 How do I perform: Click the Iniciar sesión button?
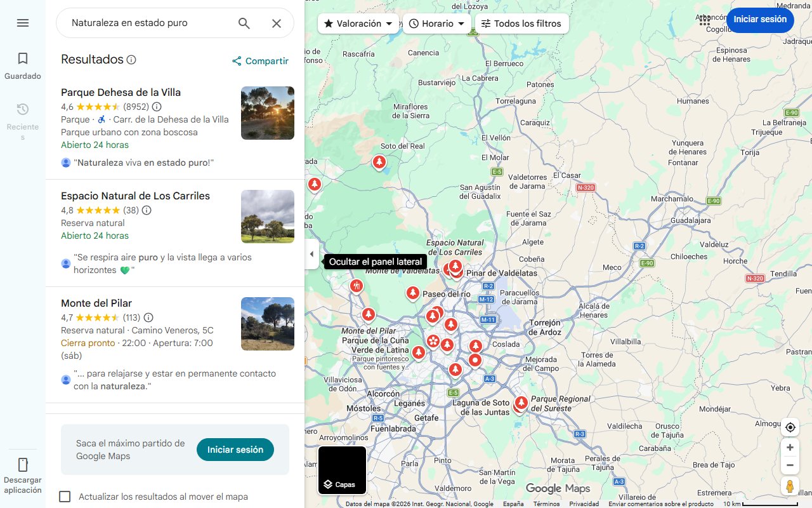click(x=760, y=20)
